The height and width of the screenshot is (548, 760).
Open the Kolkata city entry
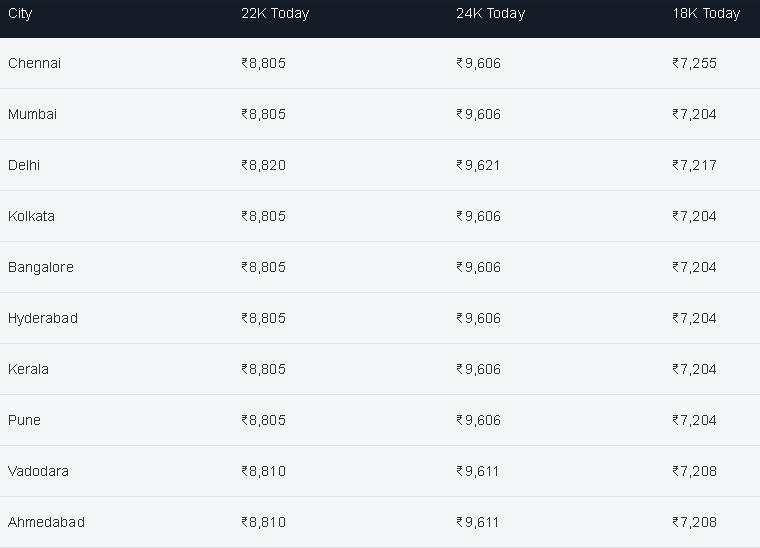coord(31,216)
